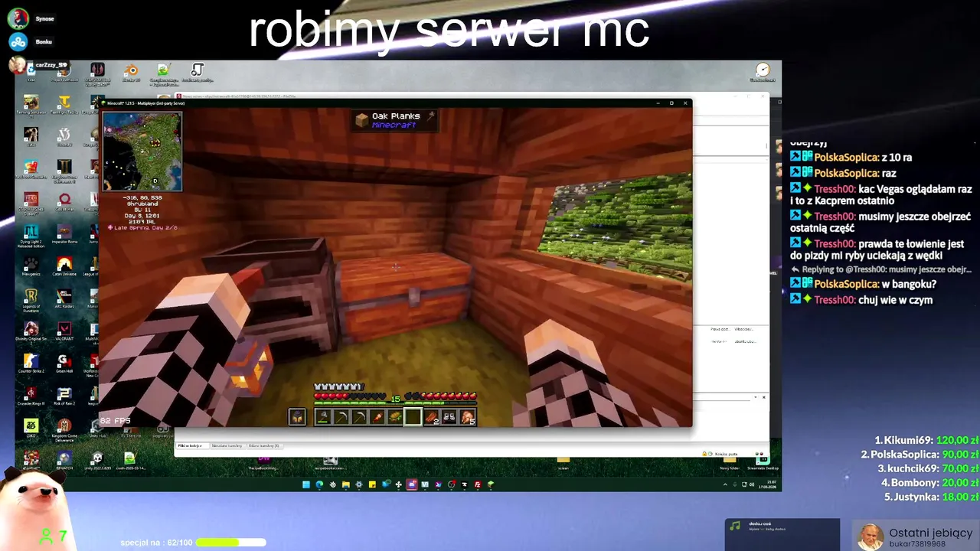Open Nieudane transfery tab in FileZilla

coord(227,445)
